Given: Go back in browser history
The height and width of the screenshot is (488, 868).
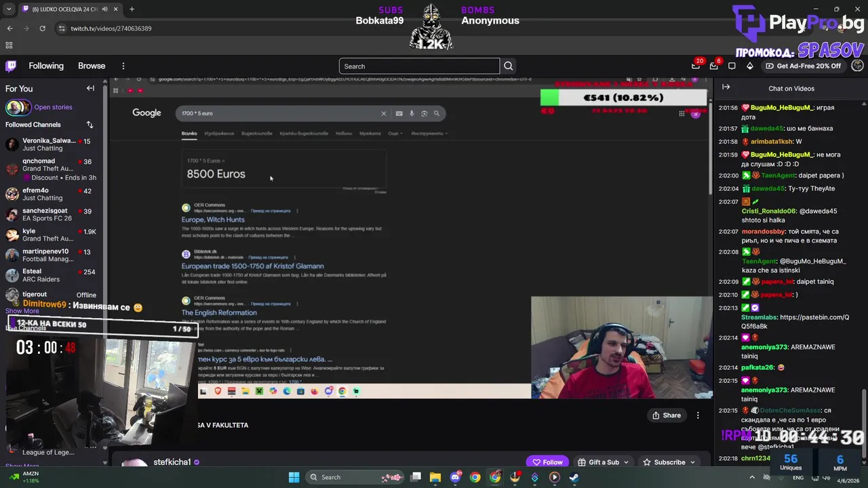Looking at the screenshot, I should [x=9, y=28].
